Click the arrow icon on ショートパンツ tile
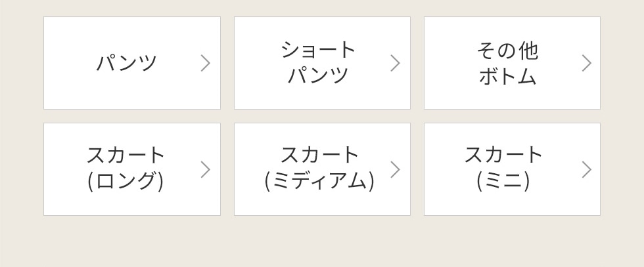 [395, 63]
